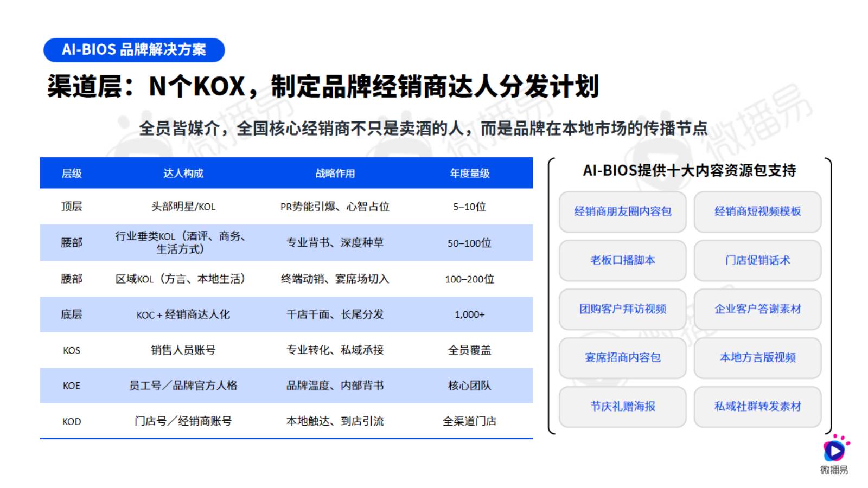This screenshot has height=488, width=868.
Task: Click the KOC + 经销商达人化 cell
Action: 183,314
